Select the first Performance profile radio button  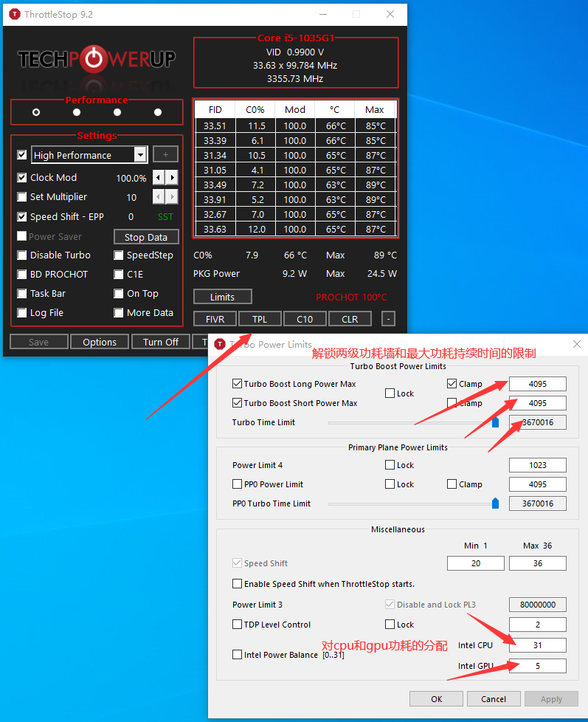[x=36, y=112]
